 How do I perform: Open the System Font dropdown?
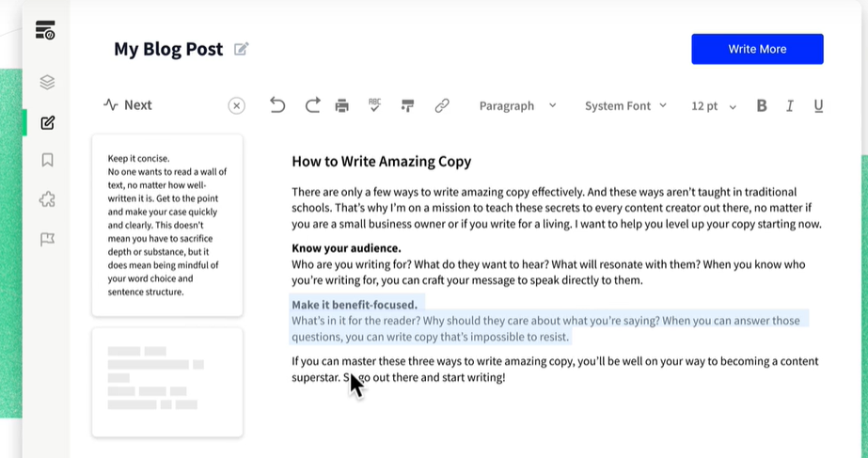pos(625,105)
